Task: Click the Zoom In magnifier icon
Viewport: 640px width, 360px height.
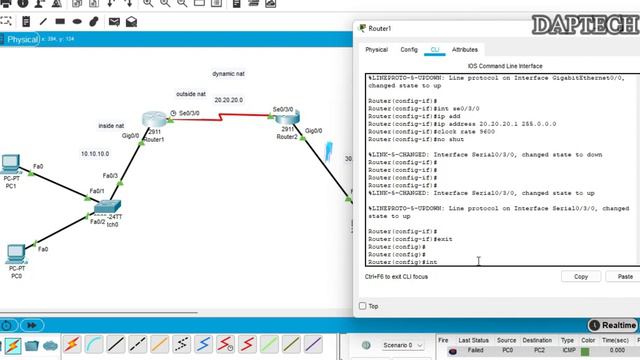Action: click(x=148, y=4)
